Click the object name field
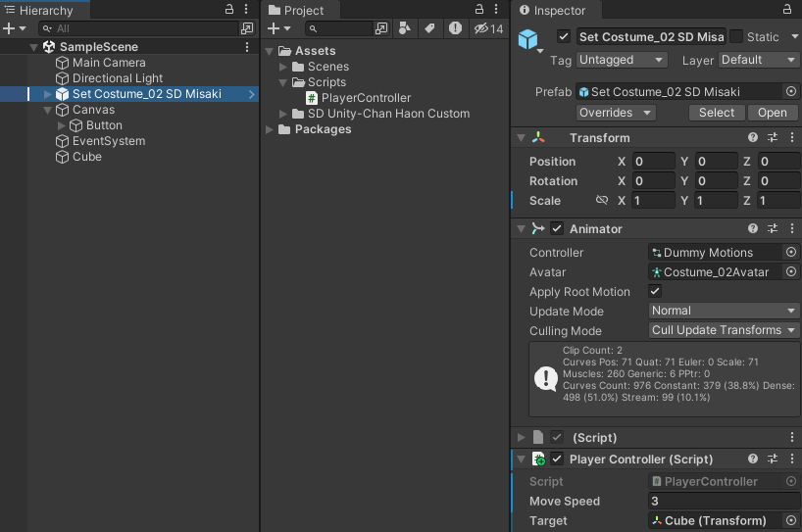Viewport: 802px width, 532px height. 652,37
